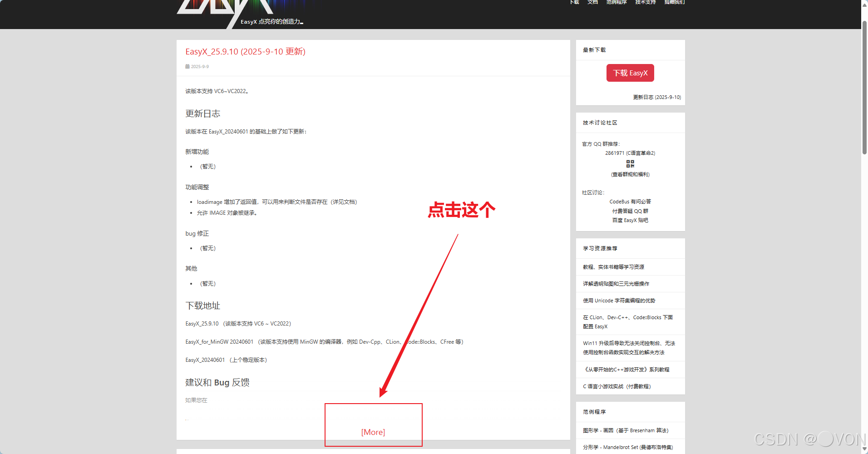This screenshot has height=454, width=868.
Task: Click (查看群规和福利) link
Action: (x=630, y=174)
